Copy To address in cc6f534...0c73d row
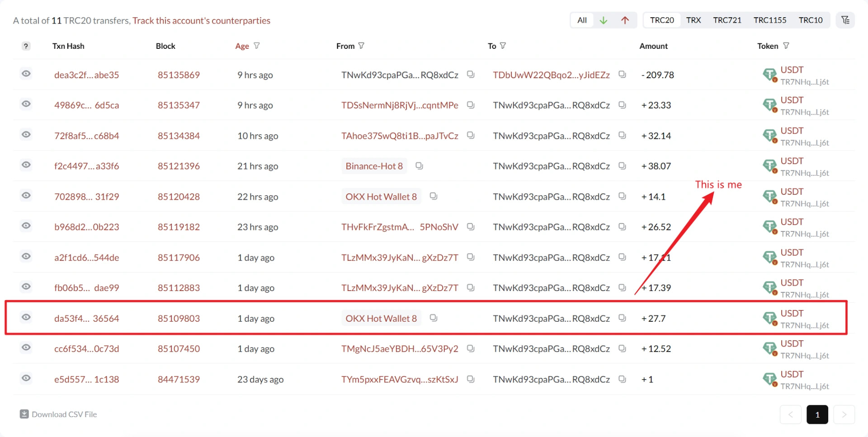Screen dimensions: 868x437 click(x=622, y=348)
